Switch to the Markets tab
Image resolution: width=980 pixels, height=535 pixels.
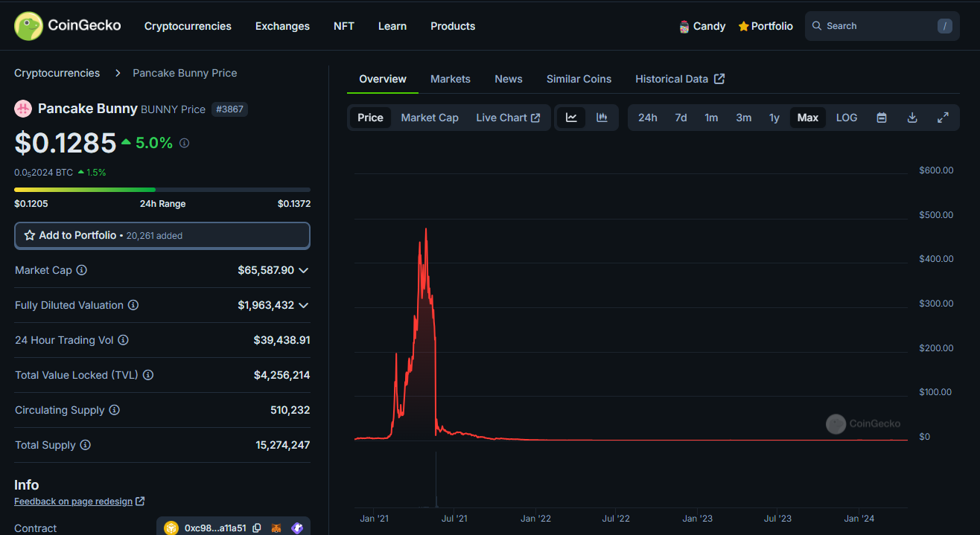[x=451, y=79]
